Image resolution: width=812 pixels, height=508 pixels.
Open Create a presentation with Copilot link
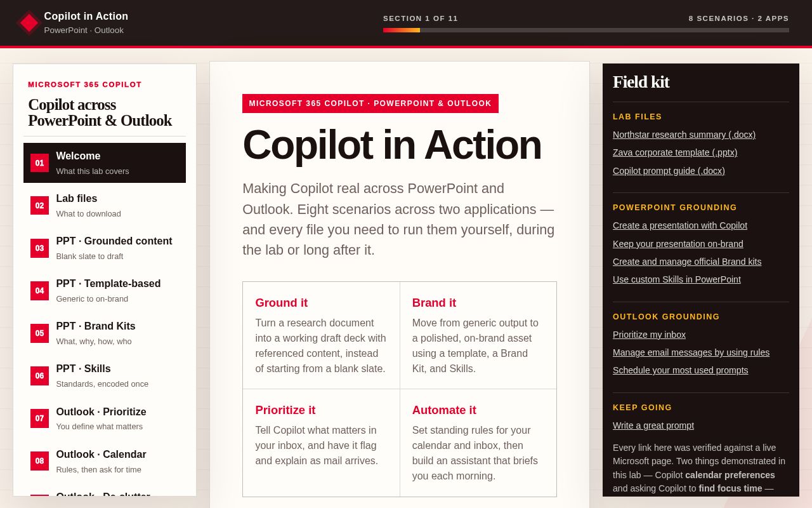coord(680,225)
